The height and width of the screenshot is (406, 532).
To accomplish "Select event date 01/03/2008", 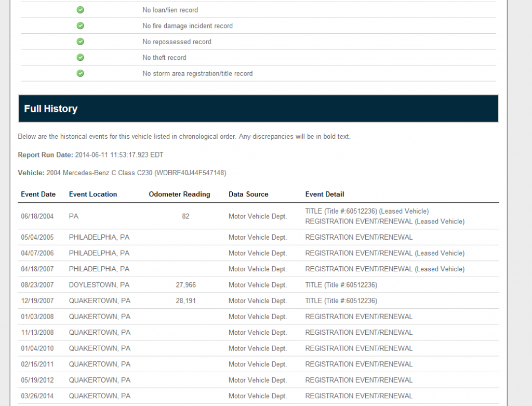I will tap(37, 317).
